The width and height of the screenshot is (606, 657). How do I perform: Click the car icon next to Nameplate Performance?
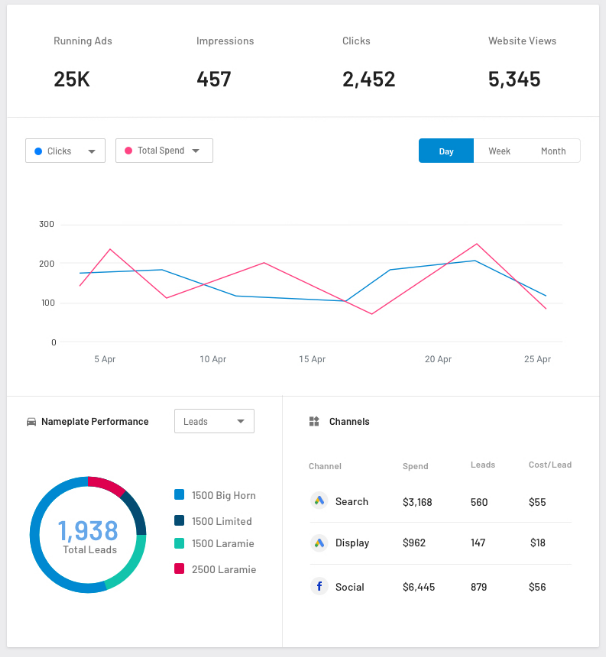[x=31, y=422]
